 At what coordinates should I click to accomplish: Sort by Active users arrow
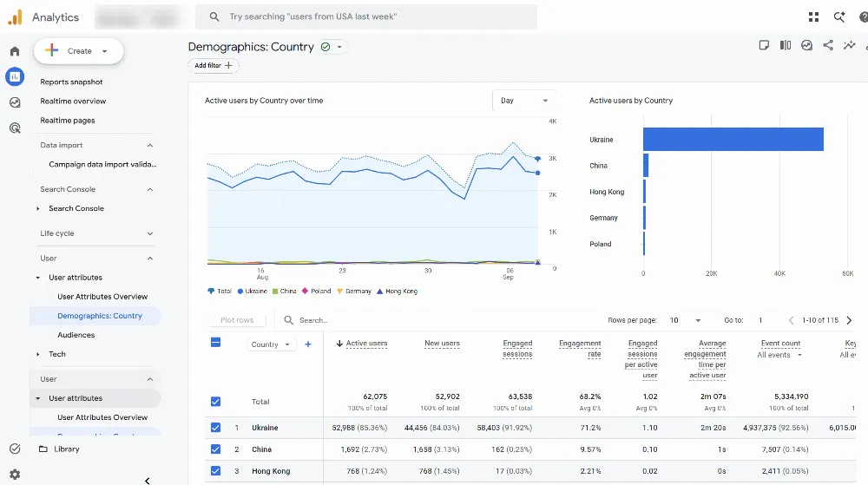point(339,344)
